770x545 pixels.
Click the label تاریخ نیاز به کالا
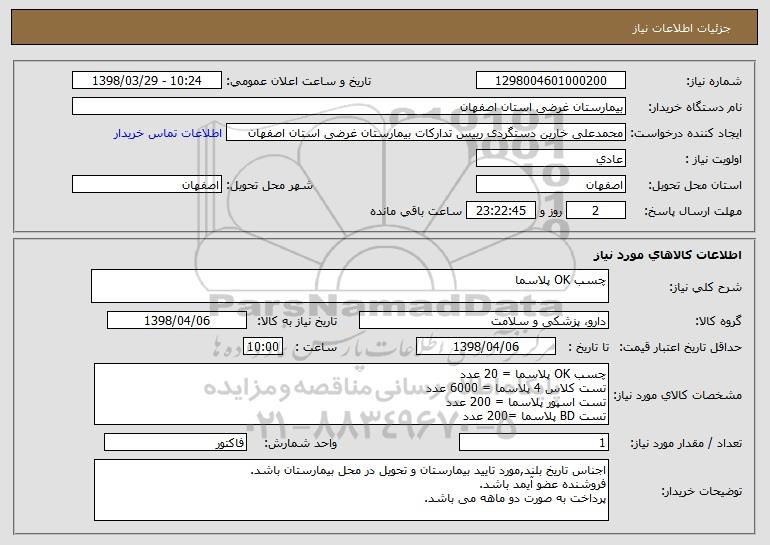297,322
